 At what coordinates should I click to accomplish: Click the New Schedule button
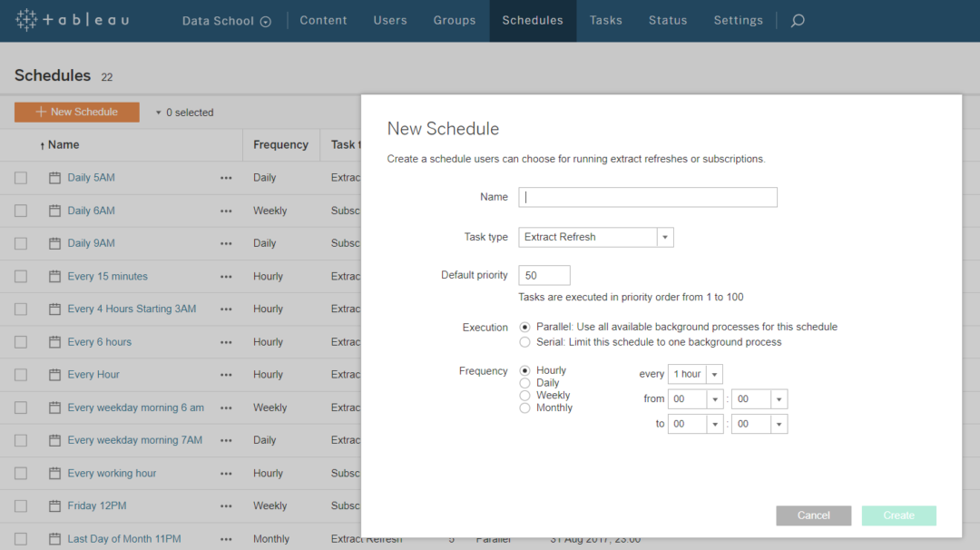pos(76,112)
